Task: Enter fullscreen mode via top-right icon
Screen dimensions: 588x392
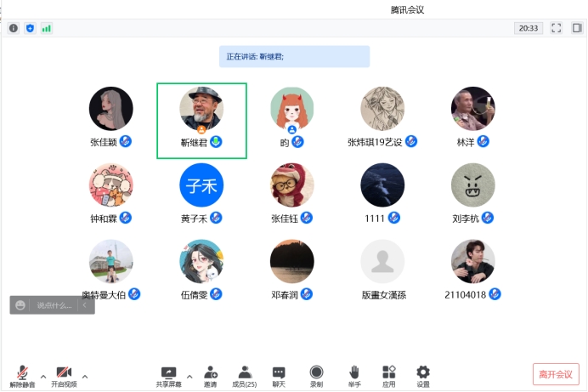Action: (x=557, y=28)
